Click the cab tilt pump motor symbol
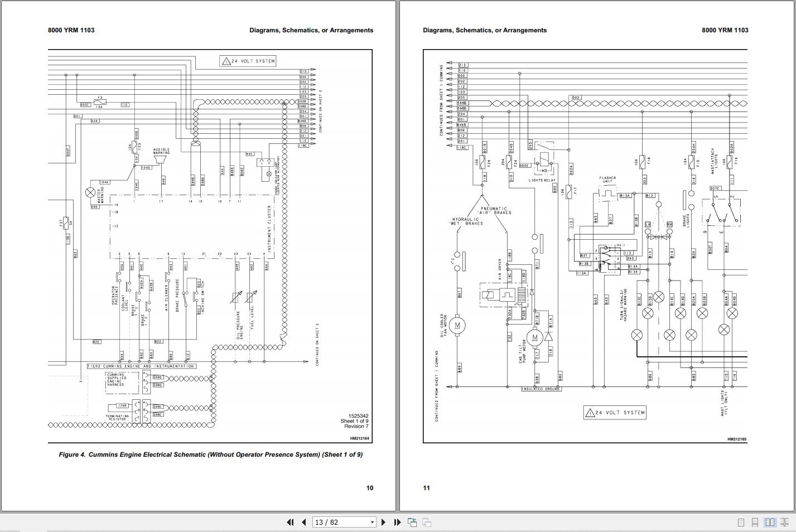The width and height of the screenshot is (796, 532). (x=535, y=337)
